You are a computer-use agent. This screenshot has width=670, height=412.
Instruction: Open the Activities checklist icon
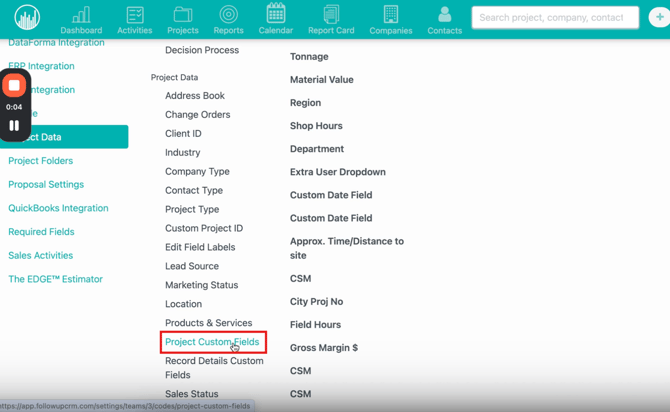click(x=135, y=15)
